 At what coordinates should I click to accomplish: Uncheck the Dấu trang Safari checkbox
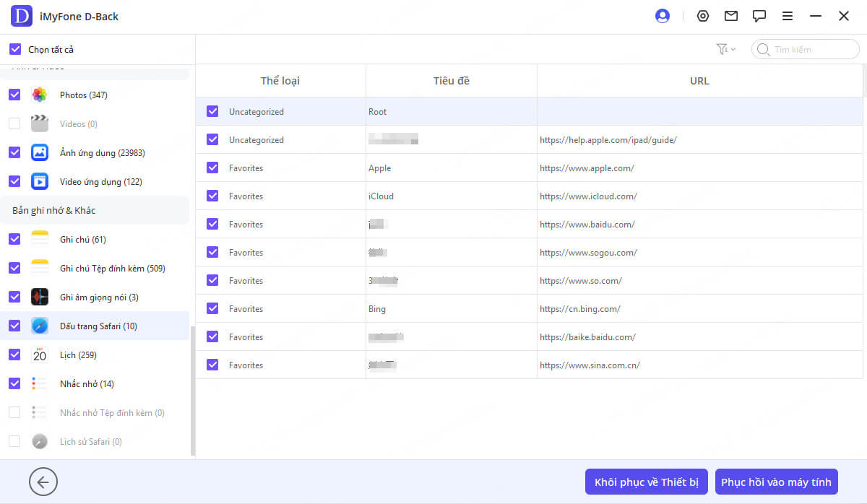click(14, 326)
